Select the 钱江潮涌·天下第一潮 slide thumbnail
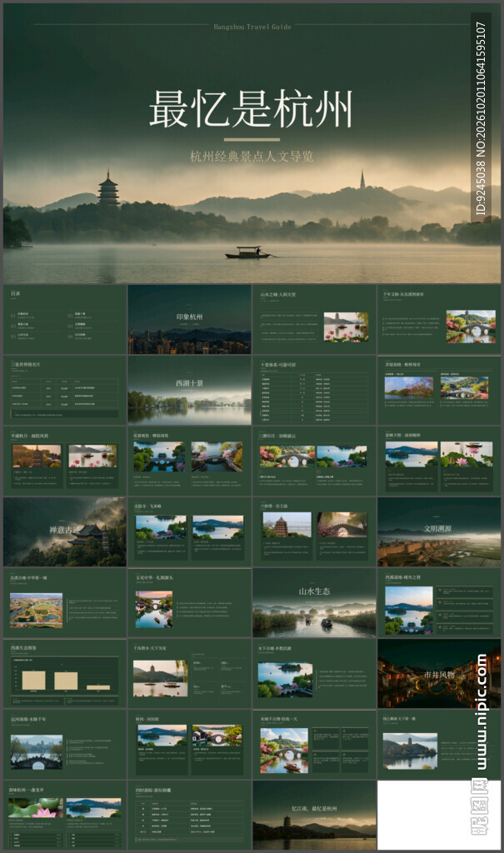Viewport: 504px width, 853px height. [x=439, y=744]
